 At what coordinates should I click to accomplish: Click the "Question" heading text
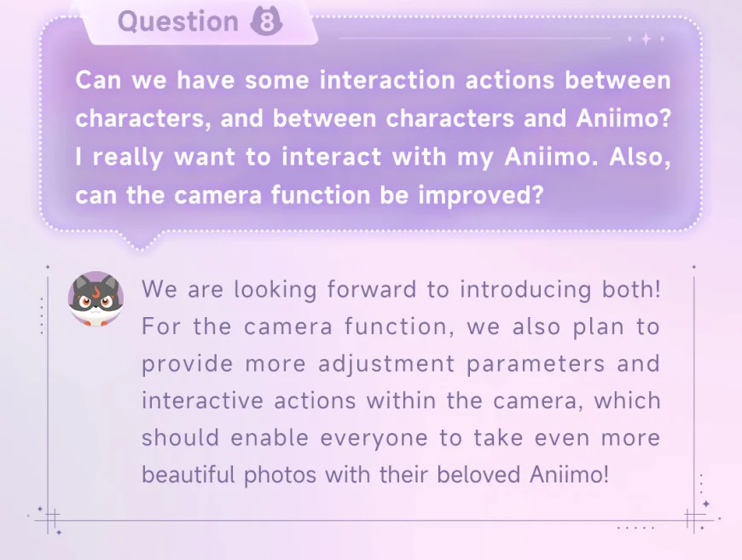(178, 22)
